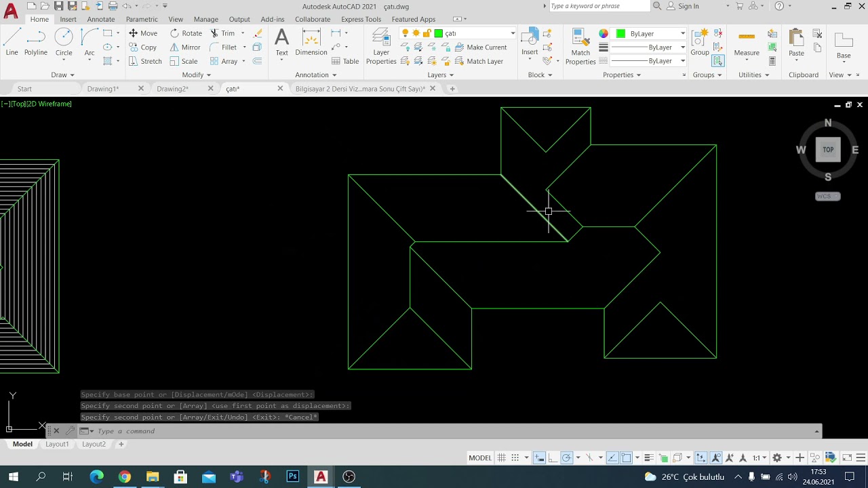Click Match Layer button

(479, 61)
